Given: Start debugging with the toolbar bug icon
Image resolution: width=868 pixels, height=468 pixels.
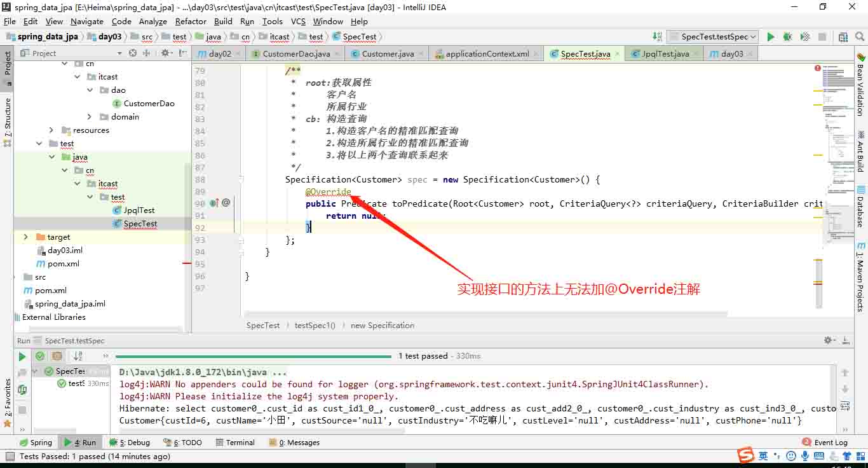Looking at the screenshot, I should pos(788,37).
